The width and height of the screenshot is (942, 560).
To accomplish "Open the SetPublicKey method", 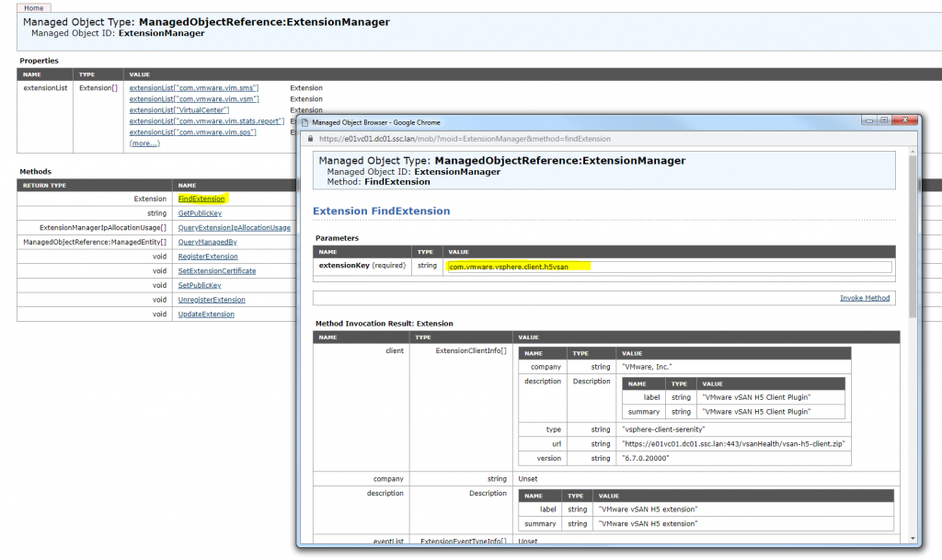I will tap(200, 285).
